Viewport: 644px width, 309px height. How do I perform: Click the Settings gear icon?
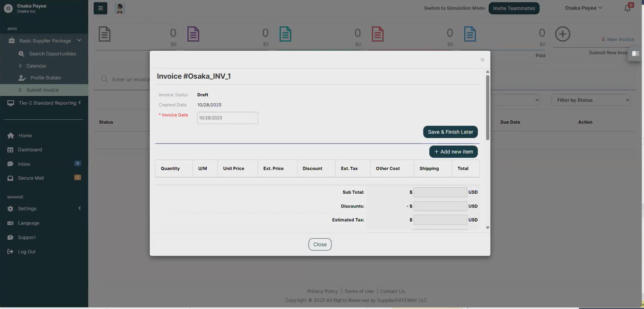(x=11, y=208)
